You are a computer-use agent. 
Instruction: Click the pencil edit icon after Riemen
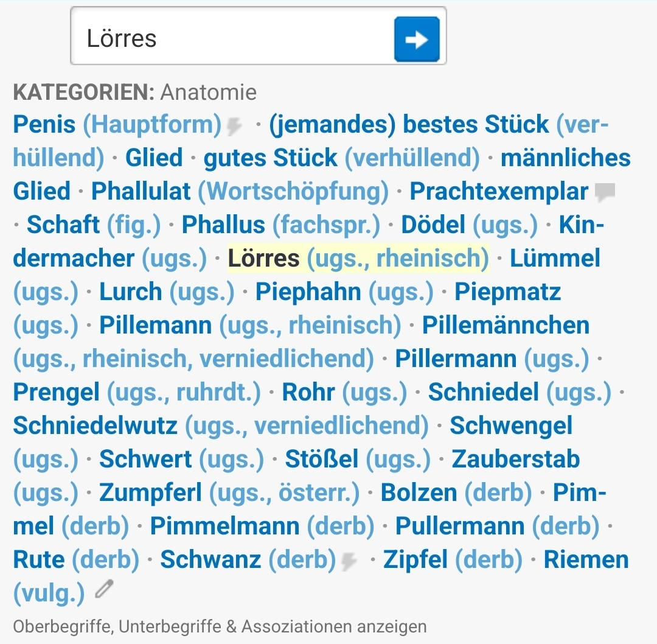click(x=104, y=589)
